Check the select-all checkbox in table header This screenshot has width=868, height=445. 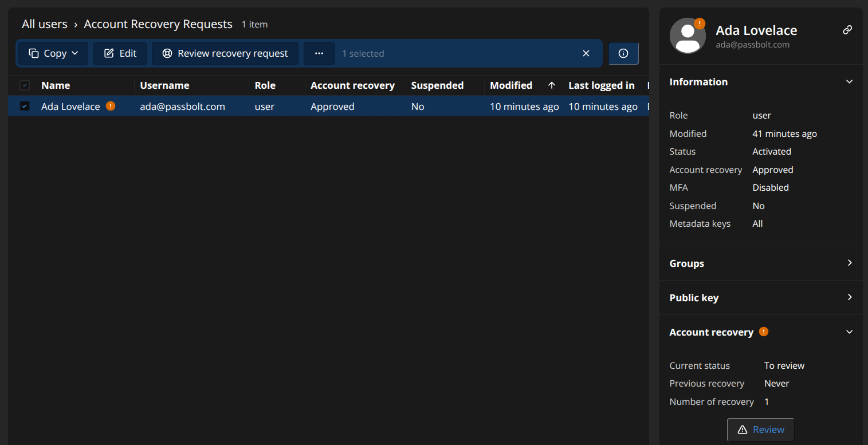click(x=25, y=85)
